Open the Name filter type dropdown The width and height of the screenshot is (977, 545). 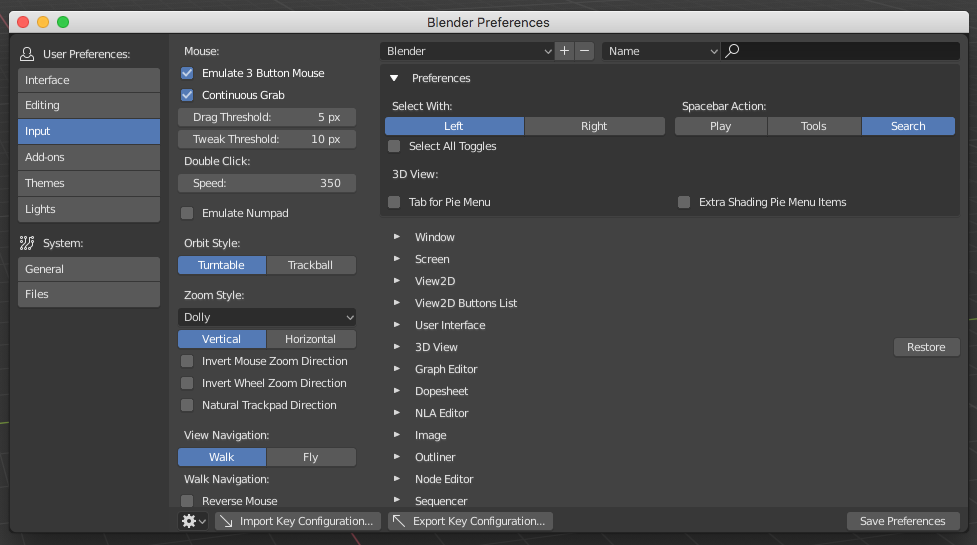[661, 51]
